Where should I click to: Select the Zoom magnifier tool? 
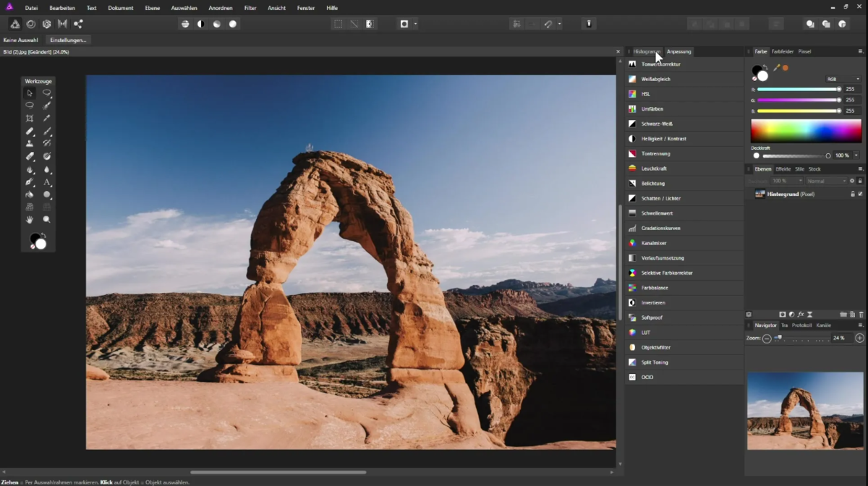pos(47,219)
